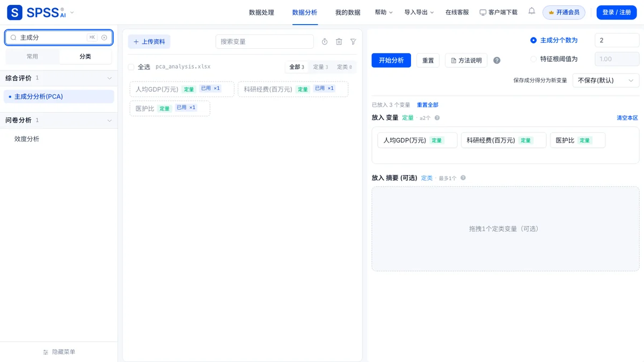Click help question icon beside 方法说明
Screen dimensions: 644x362
497,61
